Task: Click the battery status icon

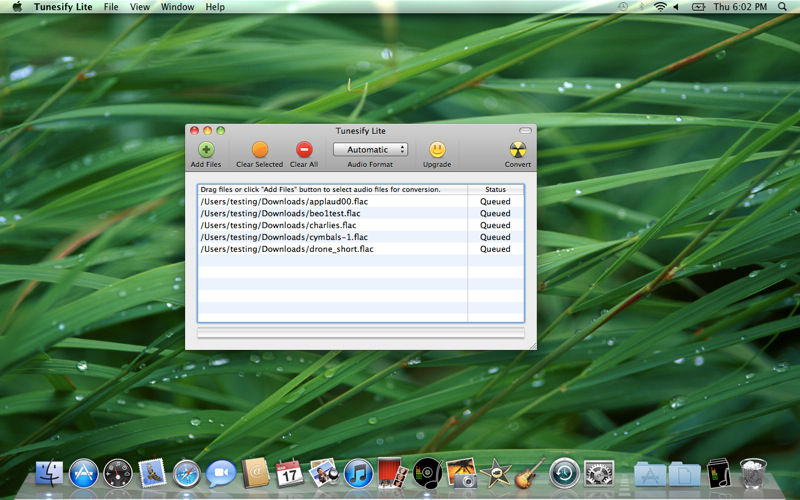Action: (x=698, y=7)
